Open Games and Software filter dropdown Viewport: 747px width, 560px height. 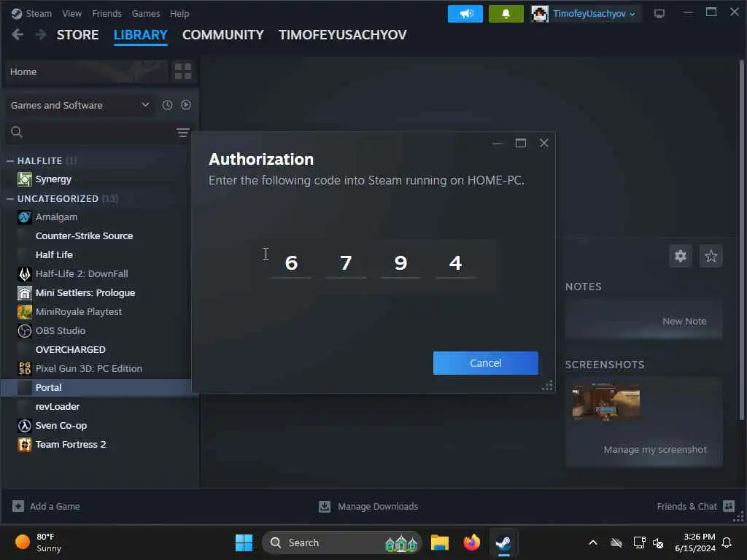[80, 105]
